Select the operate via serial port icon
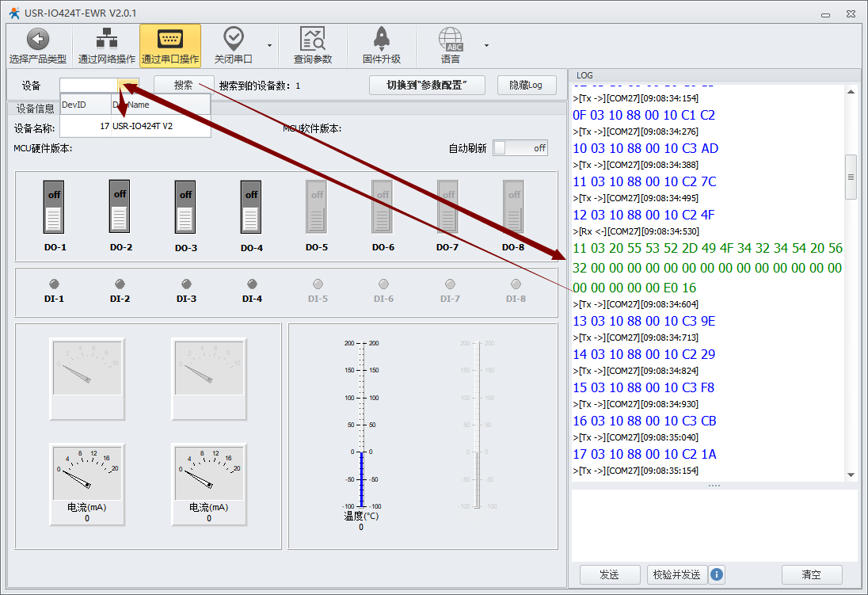The height and width of the screenshot is (595, 868). (x=170, y=45)
